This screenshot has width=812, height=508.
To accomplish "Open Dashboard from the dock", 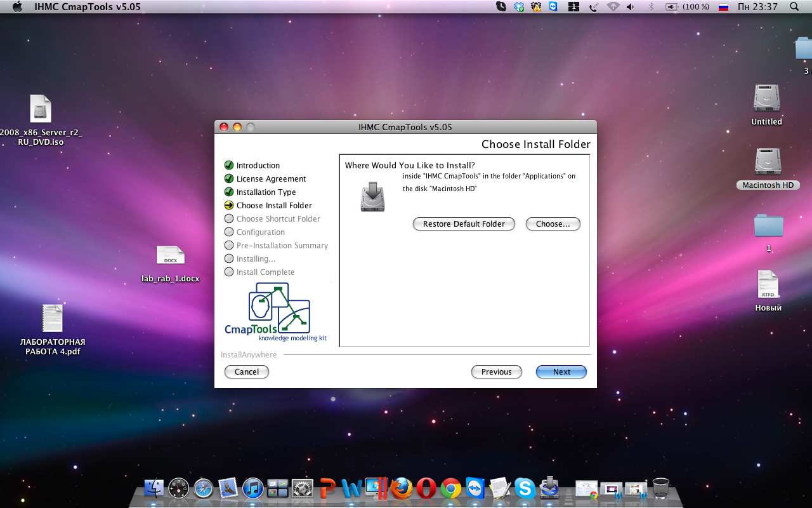I will click(179, 488).
